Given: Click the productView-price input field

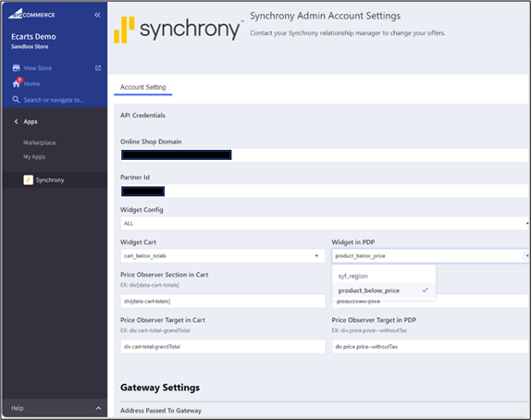Looking at the screenshot, I should point(430,303).
